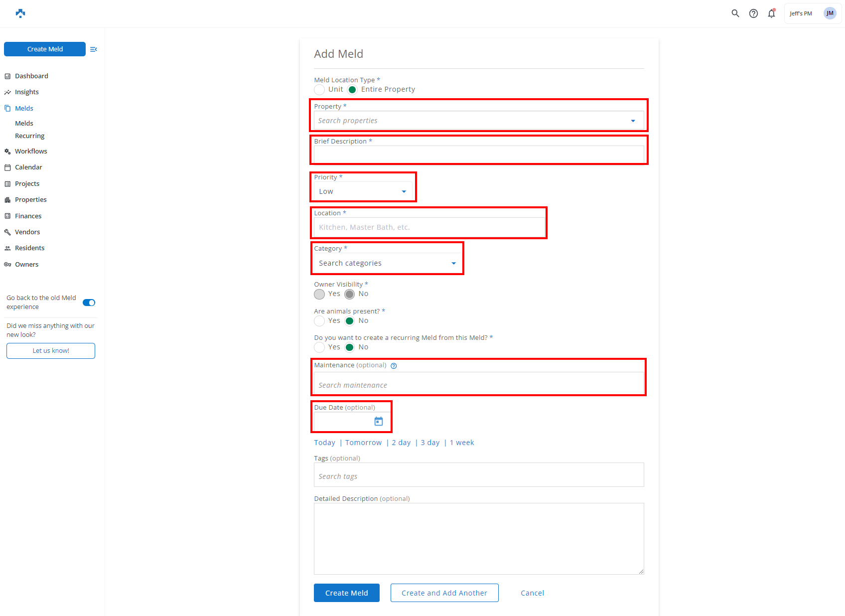Viewport: 845px width, 616px height.
Task: Click the Maintenance help tooltip icon
Action: pyautogui.click(x=394, y=366)
